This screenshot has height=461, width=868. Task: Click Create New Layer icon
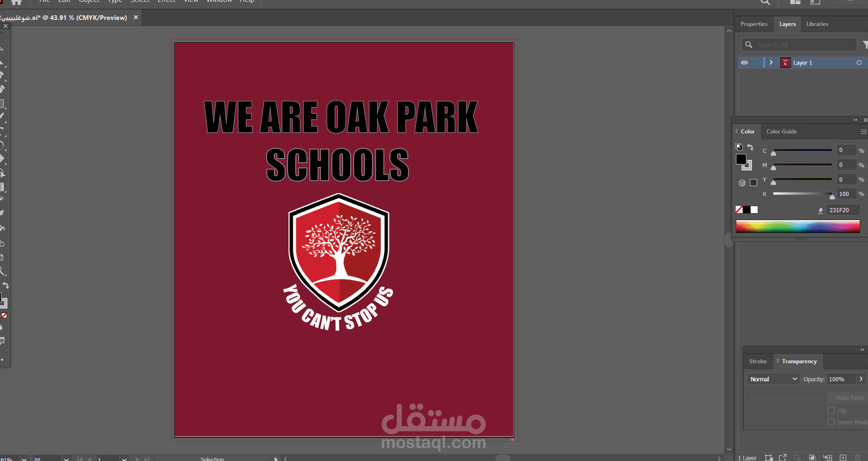click(x=843, y=458)
